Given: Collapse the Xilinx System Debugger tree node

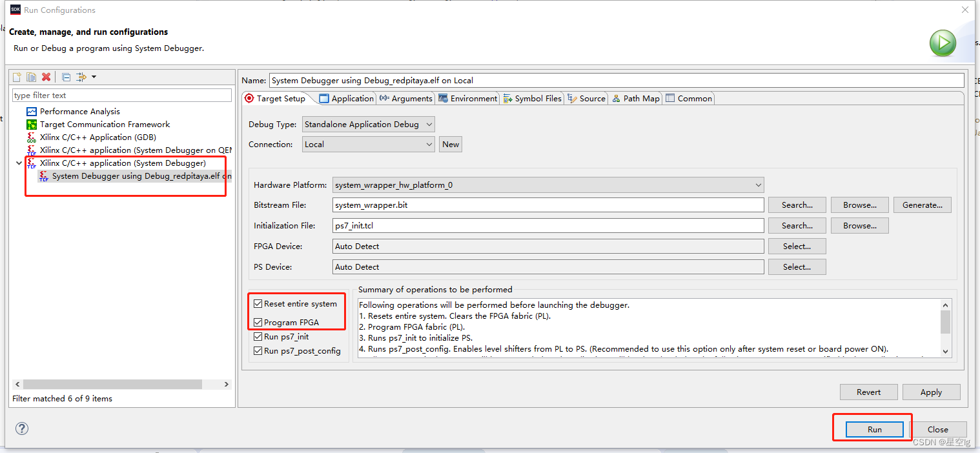Looking at the screenshot, I should (19, 163).
